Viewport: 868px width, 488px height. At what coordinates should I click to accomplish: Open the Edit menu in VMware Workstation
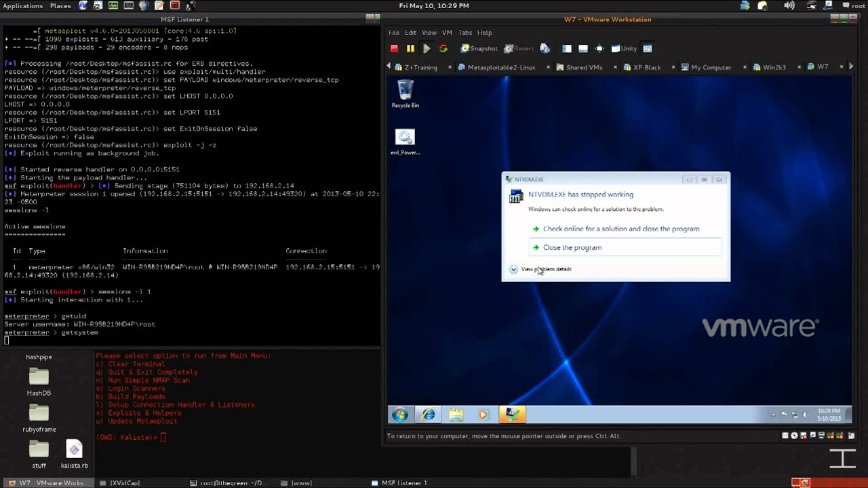[x=410, y=33]
